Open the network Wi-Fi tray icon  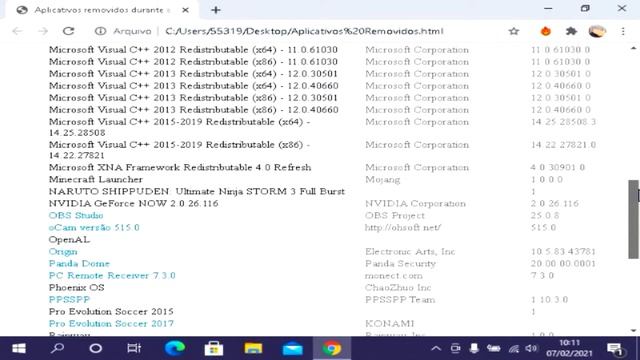click(x=513, y=349)
